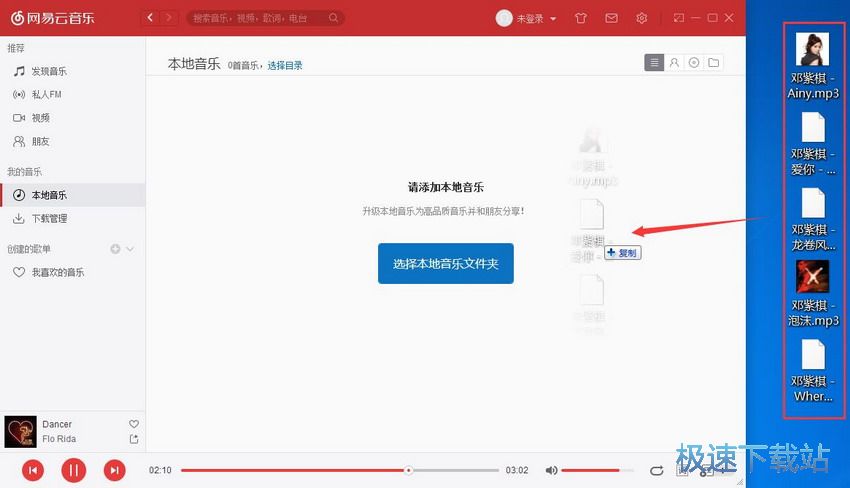Click the heart icon beside 我喜欢的音乐
The width and height of the screenshot is (850, 488).
tap(19, 272)
